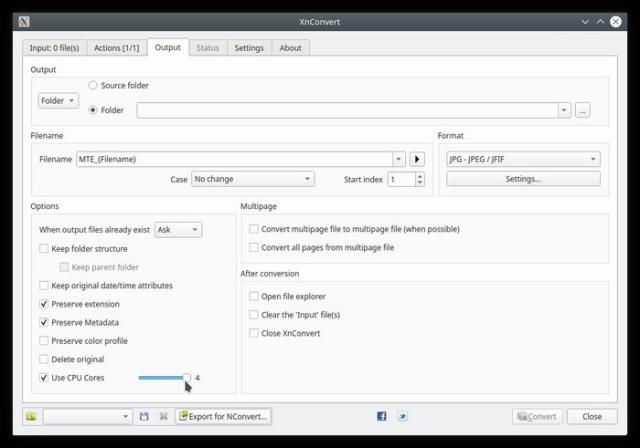Enable Keep folder structure checkbox
The image size is (640, 448).
pos(44,248)
